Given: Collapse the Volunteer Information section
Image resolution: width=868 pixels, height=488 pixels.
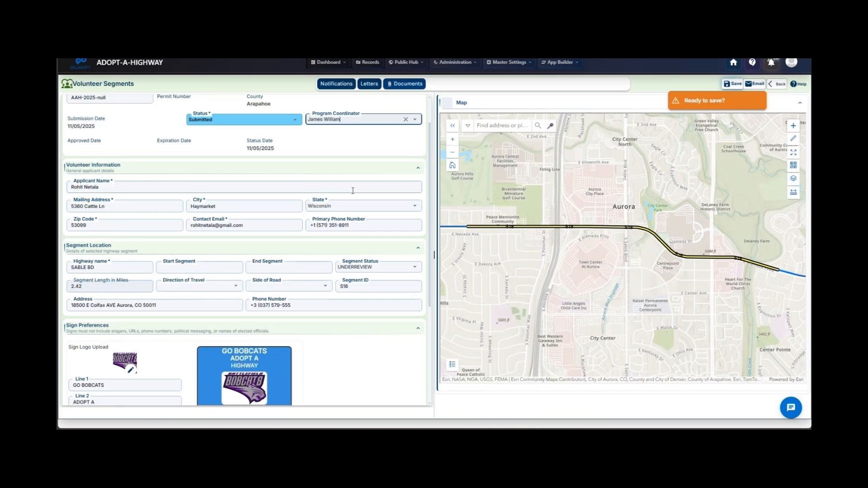Looking at the screenshot, I should (x=418, y=168).
